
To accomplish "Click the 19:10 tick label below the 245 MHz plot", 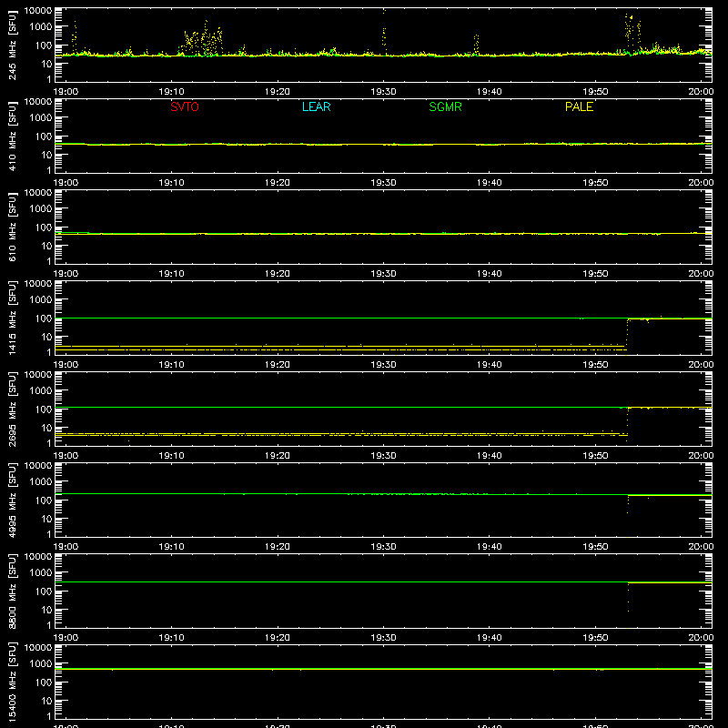I will point(171,92).
